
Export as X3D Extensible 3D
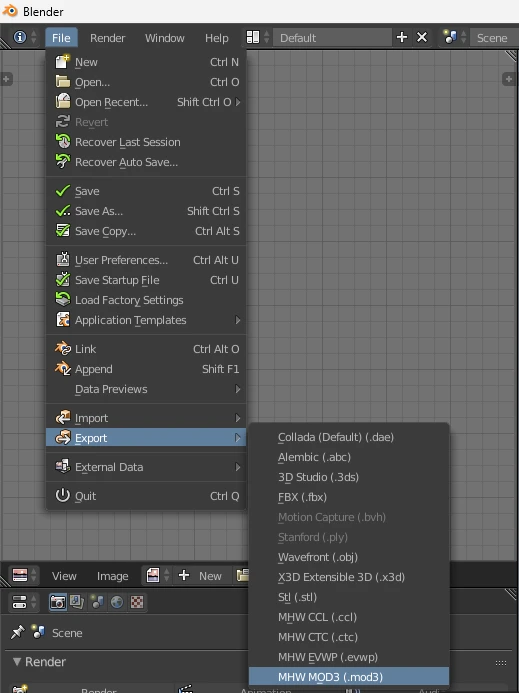pos(349,577)
